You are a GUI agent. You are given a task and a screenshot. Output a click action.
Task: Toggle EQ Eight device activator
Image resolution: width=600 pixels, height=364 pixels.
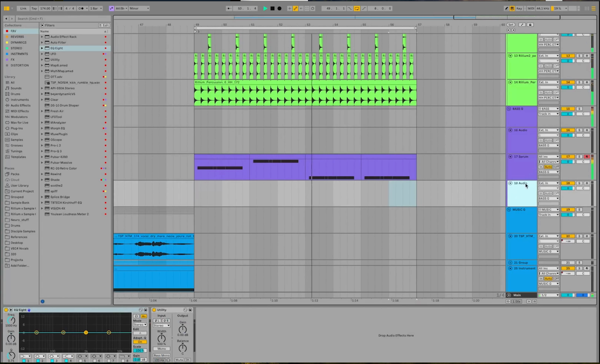tap(6, 310)
